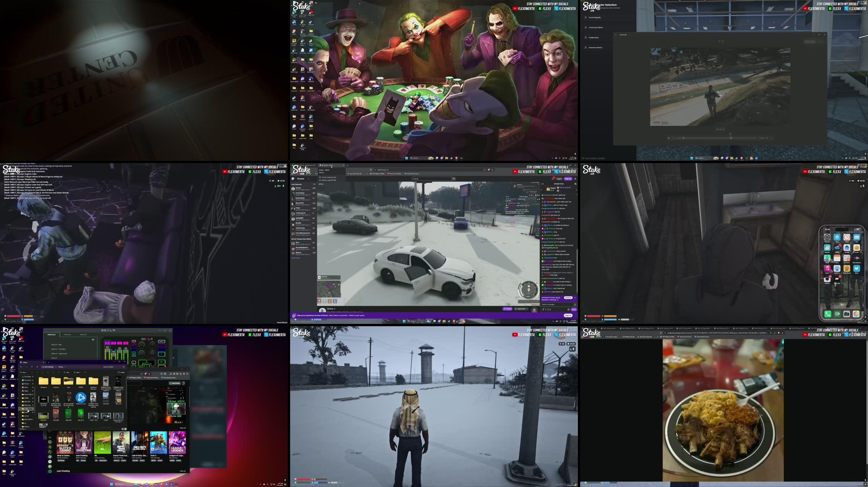Select the Profiles tab in GoXLR
Viewport: 868px width, 487px height.
[x=52, y=335]
